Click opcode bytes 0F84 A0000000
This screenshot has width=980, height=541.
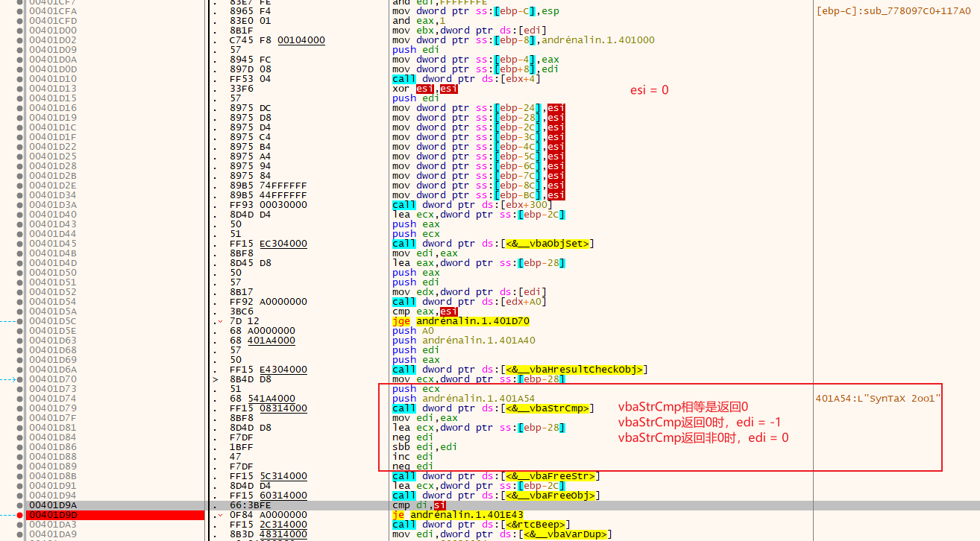268,515
